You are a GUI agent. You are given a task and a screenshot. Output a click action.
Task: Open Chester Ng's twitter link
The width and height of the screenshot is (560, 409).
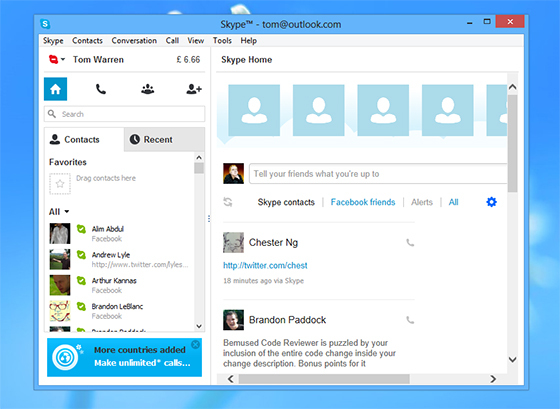(x=265, y=265)
